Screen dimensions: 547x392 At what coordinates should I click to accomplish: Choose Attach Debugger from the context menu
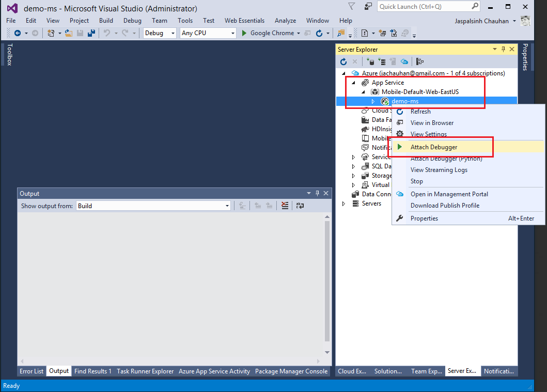468,147
